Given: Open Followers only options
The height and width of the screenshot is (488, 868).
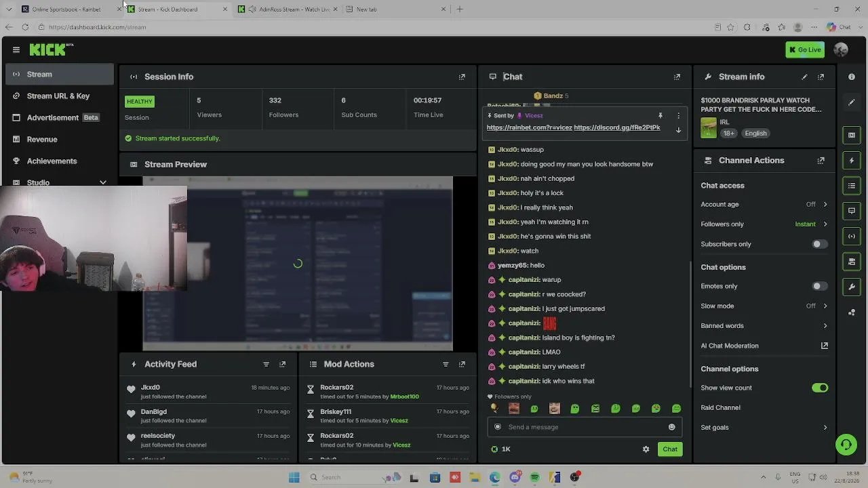Looking at the screenshot, I should [764, 224].
